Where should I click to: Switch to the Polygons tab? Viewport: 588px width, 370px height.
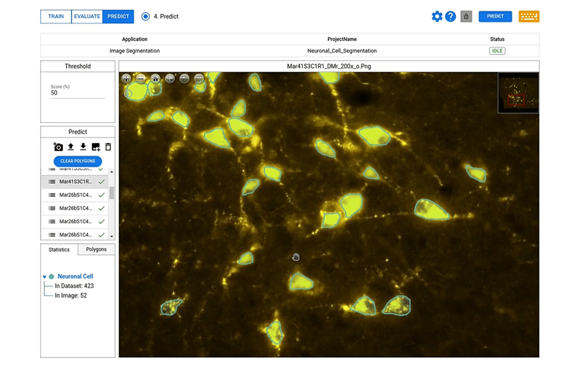click(96, 249)
